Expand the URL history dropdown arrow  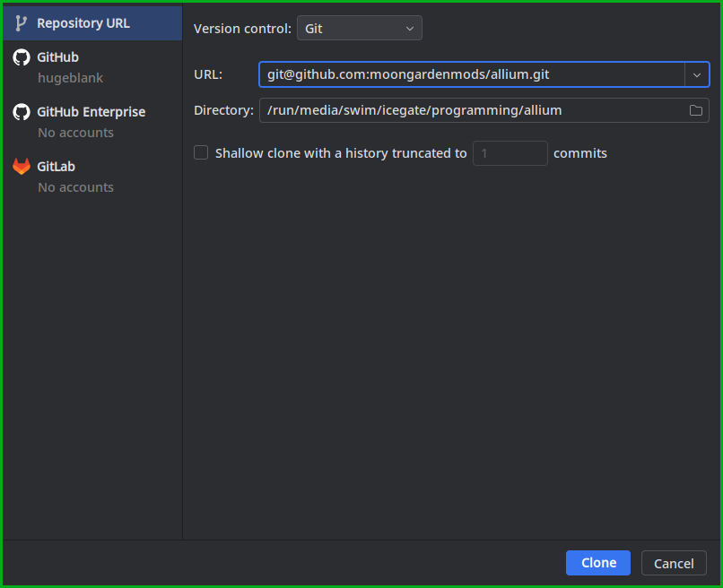pyautogui.click(x=697, y=74)
